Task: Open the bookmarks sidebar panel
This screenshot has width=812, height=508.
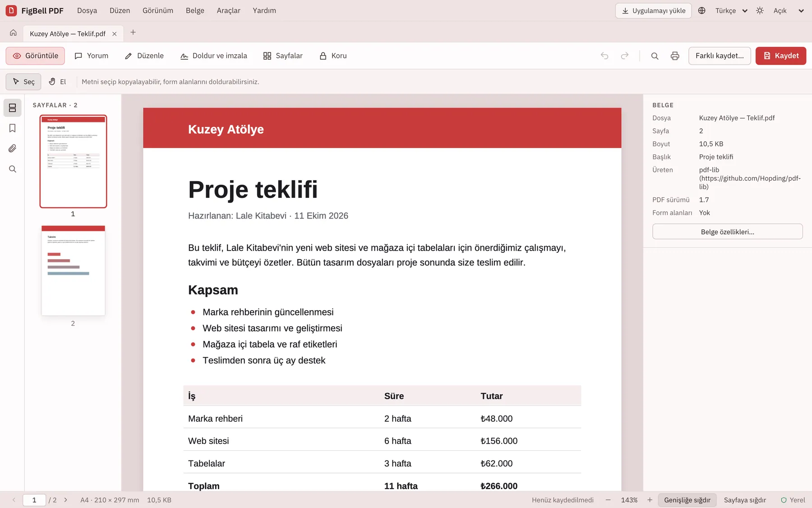Action: (12, 128)
